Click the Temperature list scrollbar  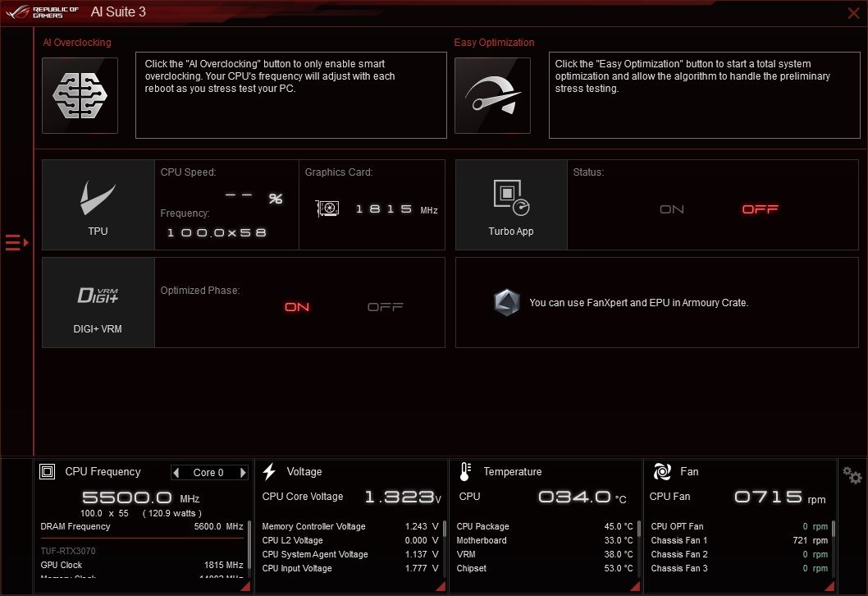(x=639, y=529)
